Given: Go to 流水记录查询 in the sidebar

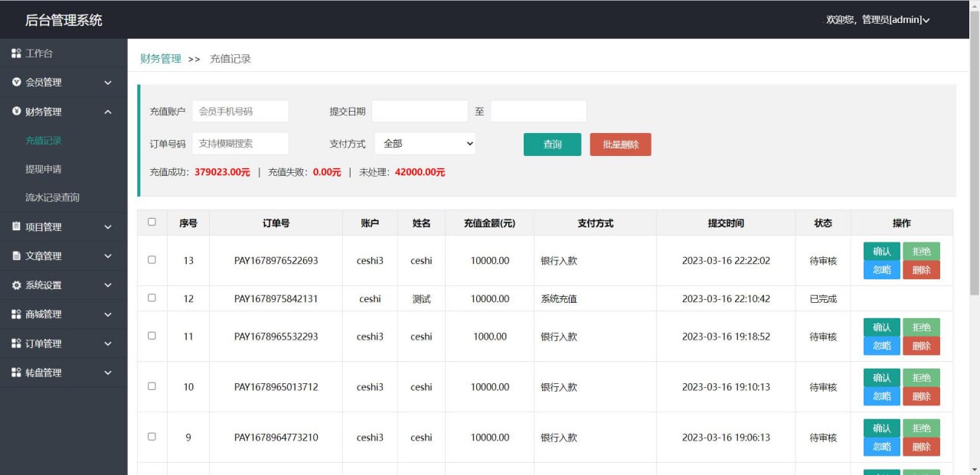Looking at the screenshot, I should pos(52,197).
